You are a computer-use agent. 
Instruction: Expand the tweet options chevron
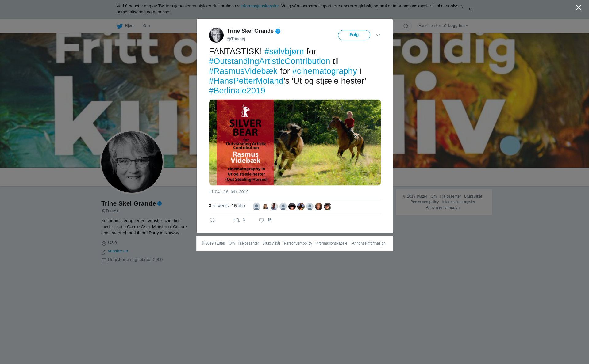coord(378,35)
